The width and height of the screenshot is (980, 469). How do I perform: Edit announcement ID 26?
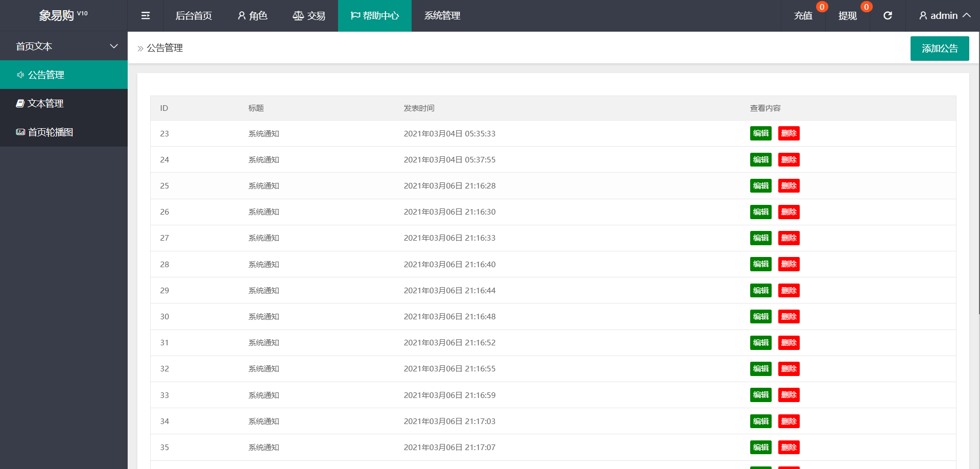761,212
